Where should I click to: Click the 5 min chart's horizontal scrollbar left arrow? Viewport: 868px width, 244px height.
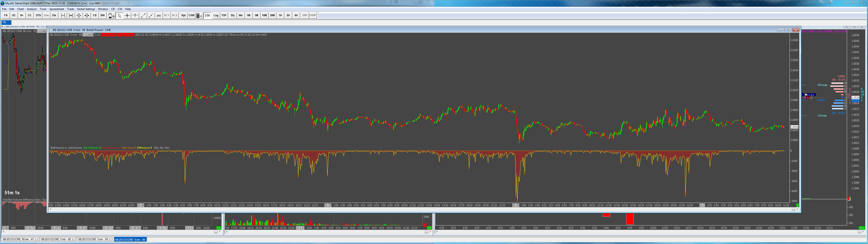pyautogui.click(x=51, y=209)
